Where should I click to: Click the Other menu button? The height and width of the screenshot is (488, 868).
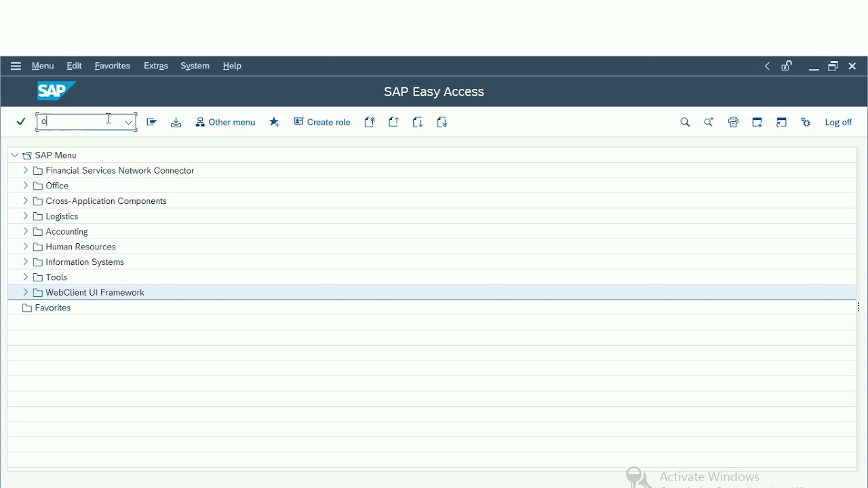click(225, 122)
